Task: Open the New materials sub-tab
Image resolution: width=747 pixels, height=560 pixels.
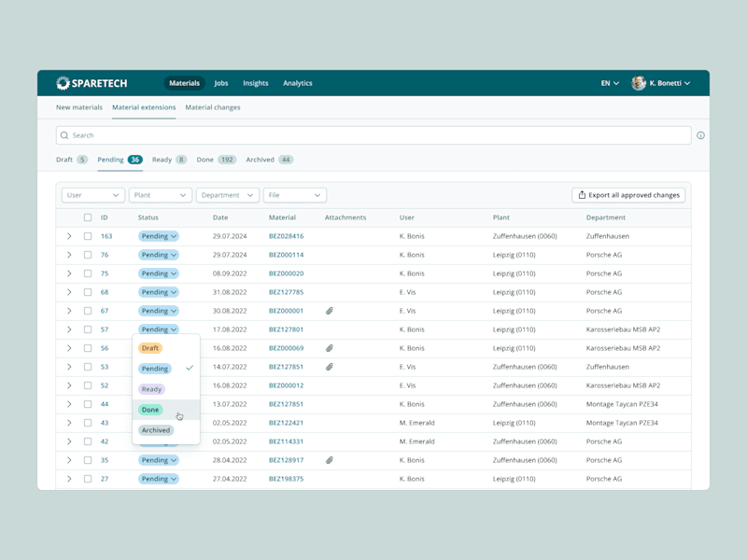Action: click(79, 107)
